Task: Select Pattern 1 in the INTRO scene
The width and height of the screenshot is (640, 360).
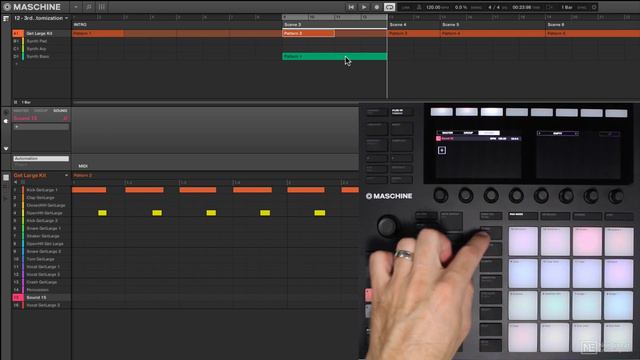Action: pos(98,33)
